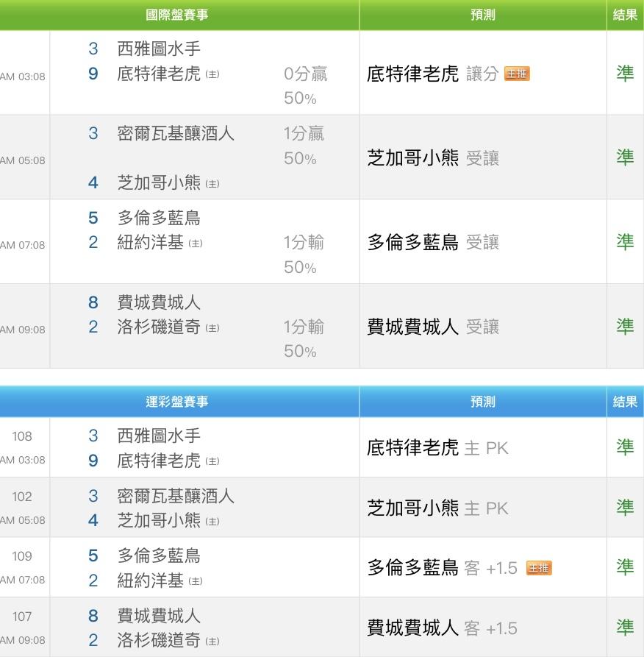Viewport: 644px width, 657px height.
Task: Click the green 結果 column header
Action: [625, 15]
